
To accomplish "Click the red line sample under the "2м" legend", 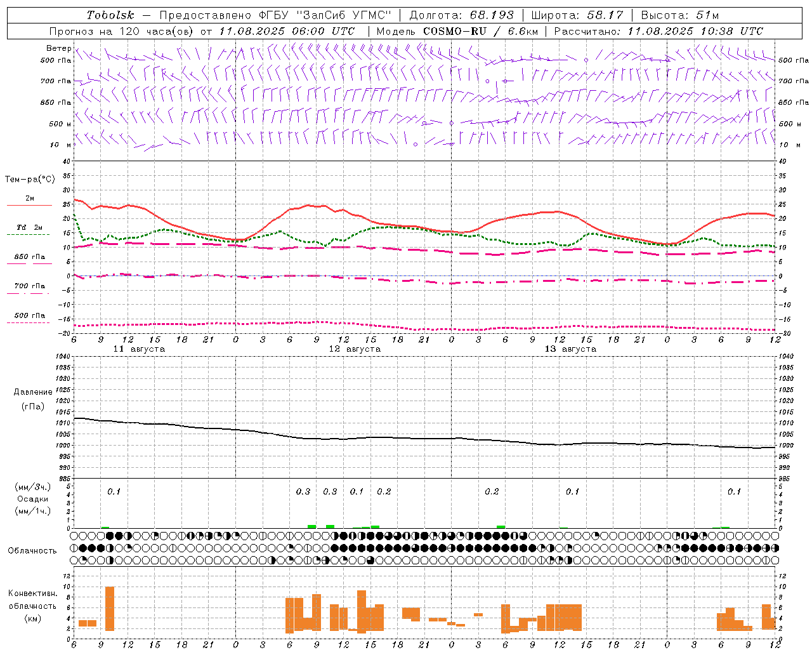I will pos(29,206).
